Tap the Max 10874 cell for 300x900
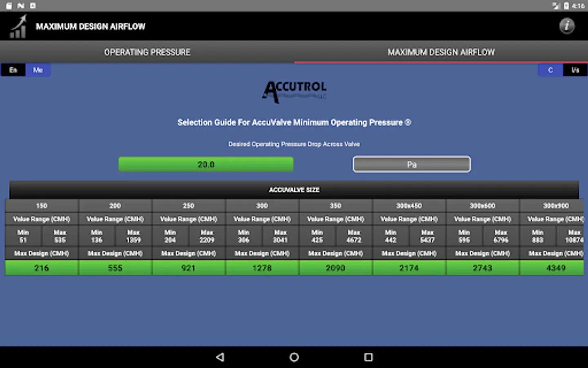This screenshot has height=368, width=588. point(570,236)
